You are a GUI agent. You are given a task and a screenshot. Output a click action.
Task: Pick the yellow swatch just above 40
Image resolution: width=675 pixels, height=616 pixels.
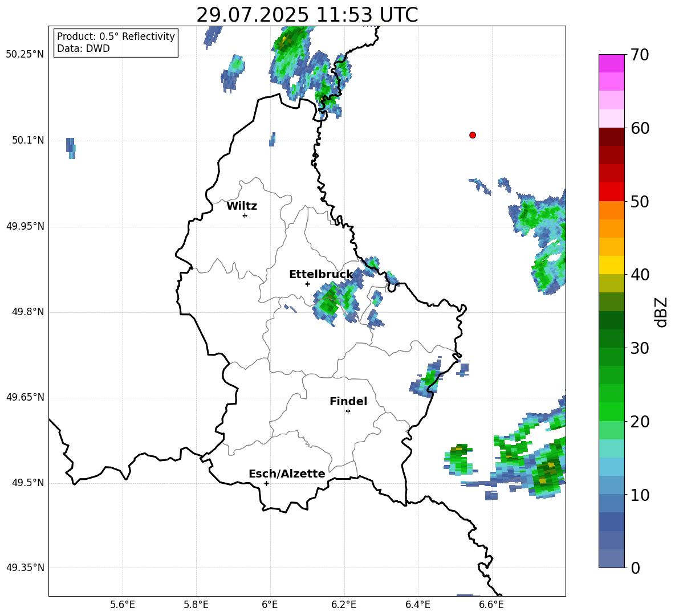(x=611, y=264)
